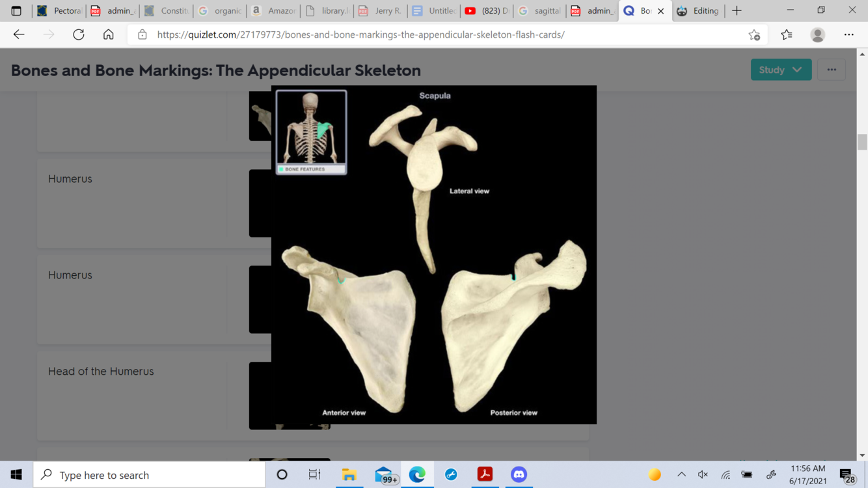The width and height of the screenshot is (868, 488).
Task: Switch to the organic Google search tab
Action: coord(219,10)
